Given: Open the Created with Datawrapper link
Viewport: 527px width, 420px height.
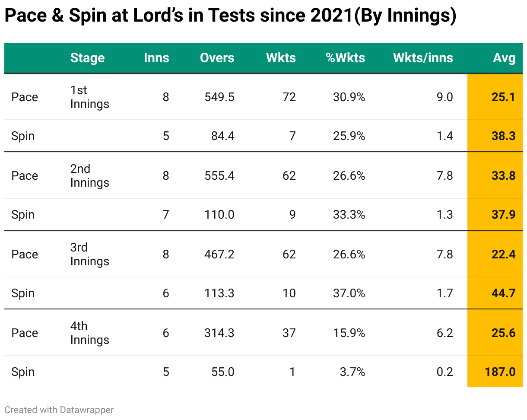Looking at the screenshot, I should 59,410.
